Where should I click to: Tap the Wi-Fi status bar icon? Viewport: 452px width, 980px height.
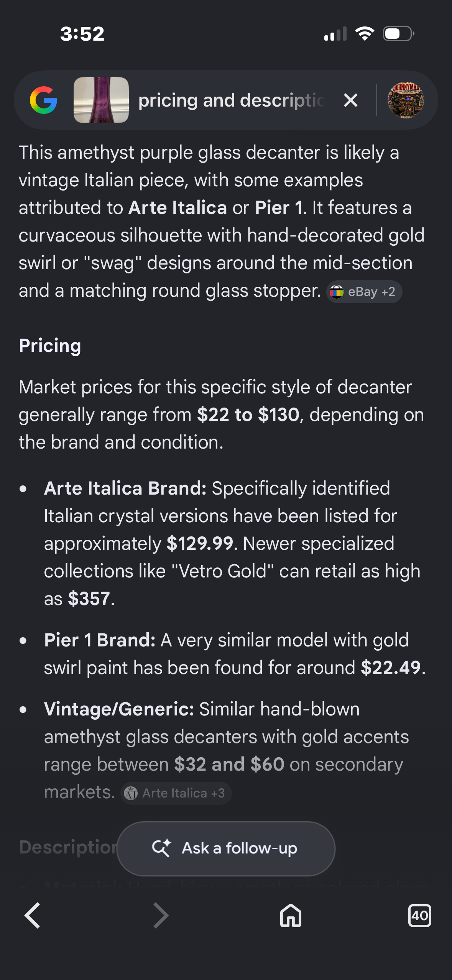pyautogui.click(x=365, y=34)
